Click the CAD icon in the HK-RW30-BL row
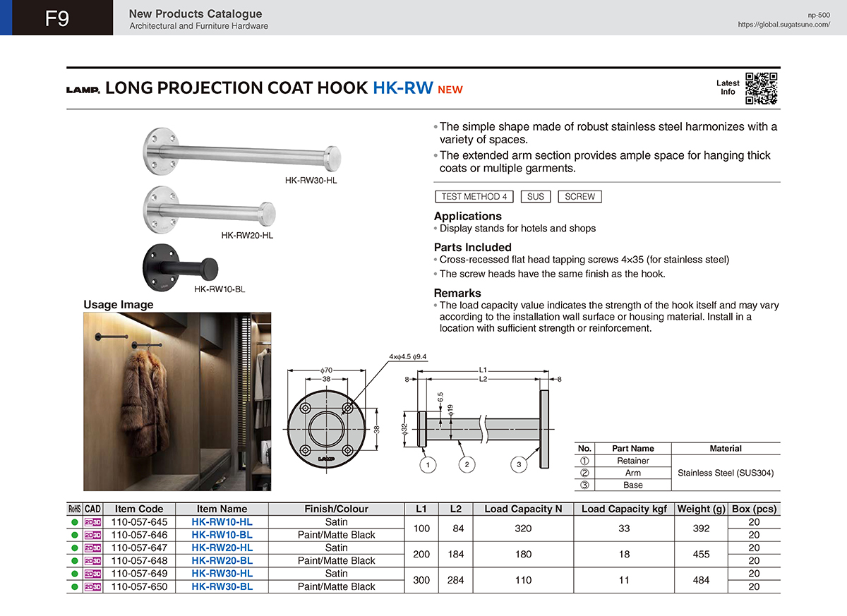 [92, 586]
